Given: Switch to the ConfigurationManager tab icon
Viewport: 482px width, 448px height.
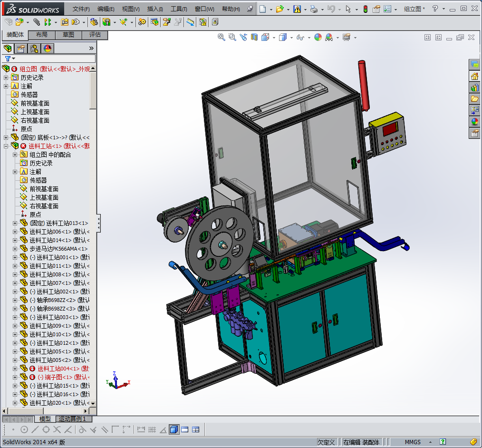Looking at the screenshot, I should pyautogui.click(x=34, y=48).
